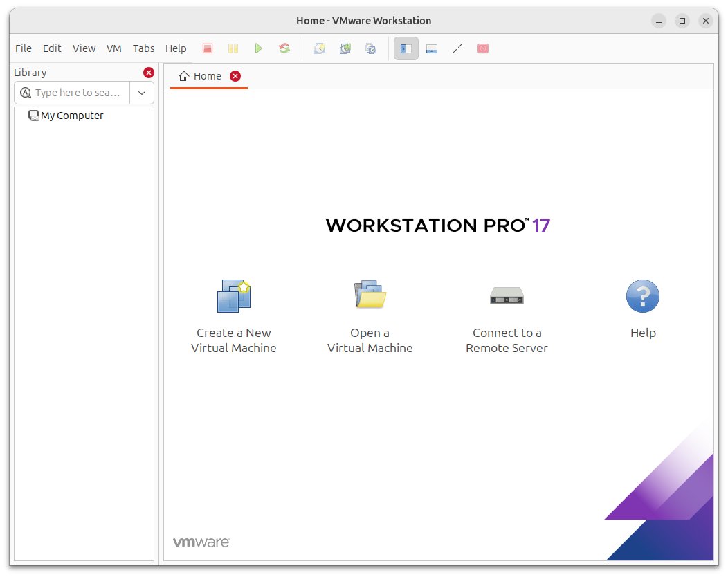Power on the virtual machine

tap(258, 48)
